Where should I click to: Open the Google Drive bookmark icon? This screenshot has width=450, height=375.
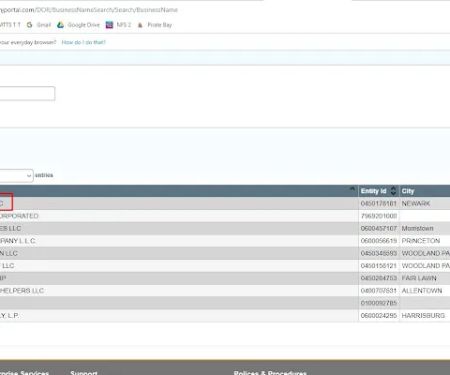pyautogui.click(x=60, y=25)
